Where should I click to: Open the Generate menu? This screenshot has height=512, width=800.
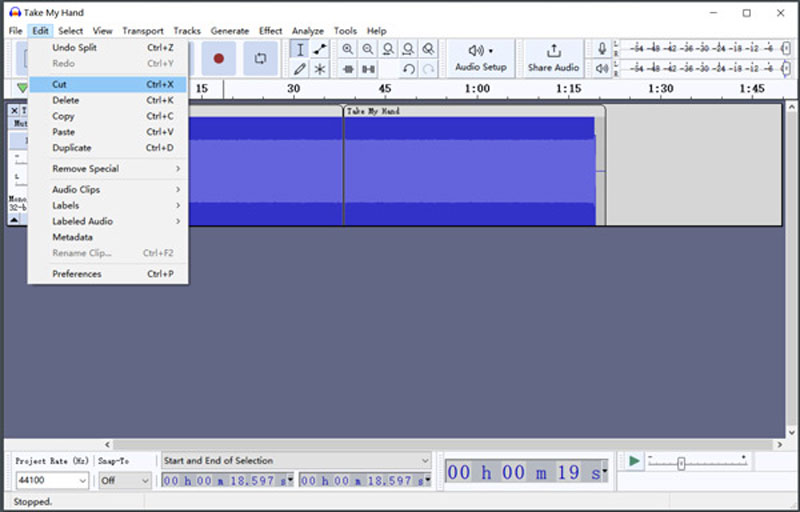[230, 31]
